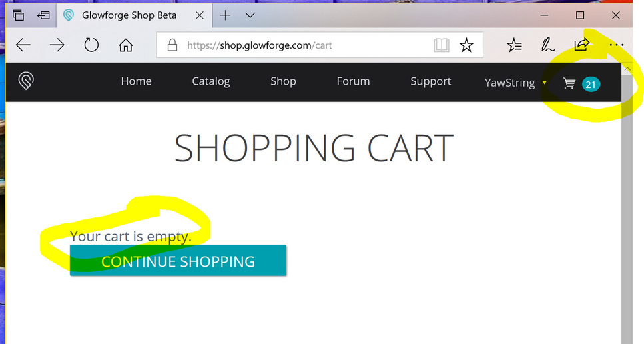
Task: Click the Glowforge logo icon
Action: tap(26, 81)
